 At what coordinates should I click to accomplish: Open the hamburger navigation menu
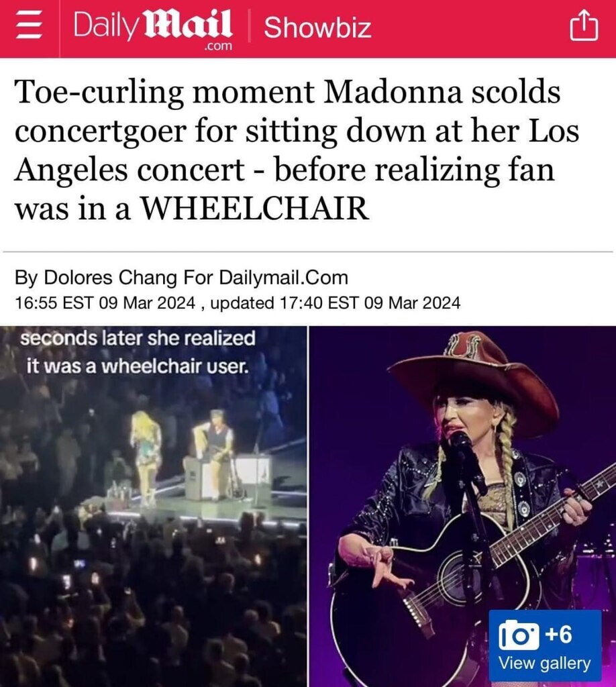29,26
